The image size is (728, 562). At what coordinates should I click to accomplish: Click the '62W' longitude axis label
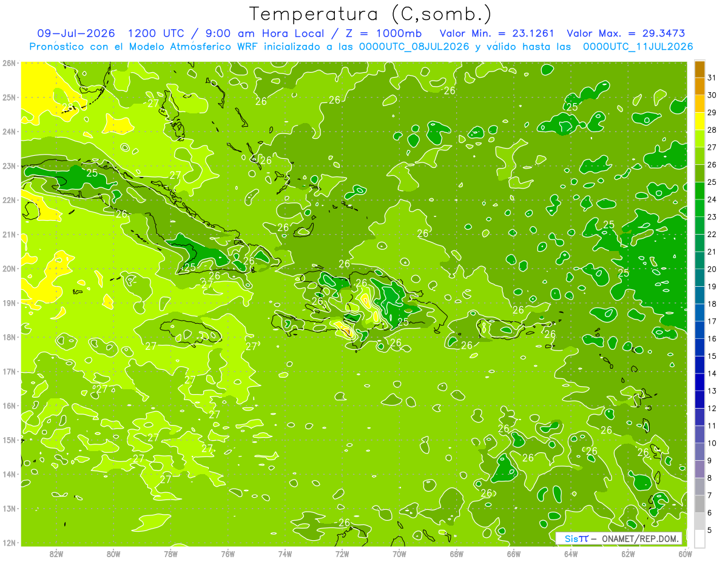click(628, 554)
